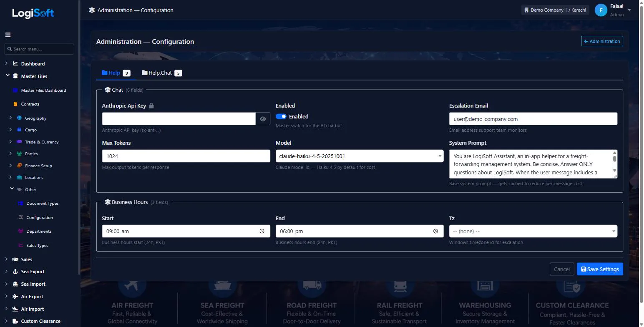Click the Finance Setup coins icon

coord(19,166)
